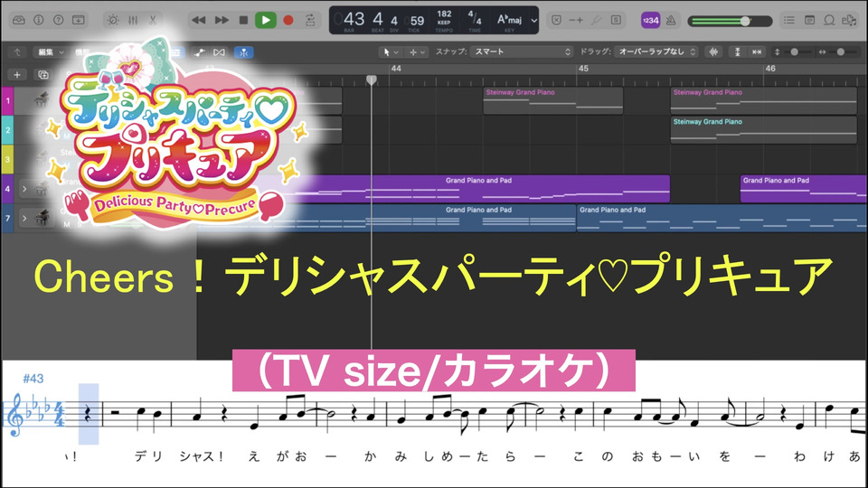Click the tempo value 182

(444, 14)
